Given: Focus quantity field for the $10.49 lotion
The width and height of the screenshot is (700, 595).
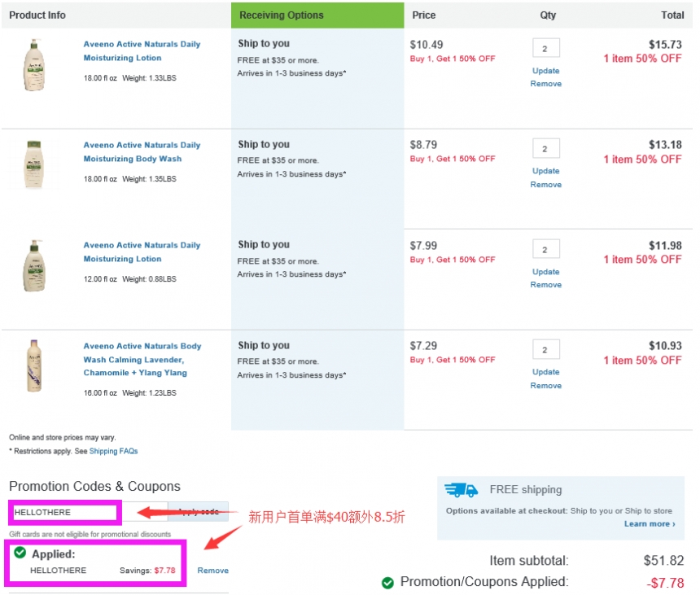Looking at the screenshot, I should coord(545,48).
